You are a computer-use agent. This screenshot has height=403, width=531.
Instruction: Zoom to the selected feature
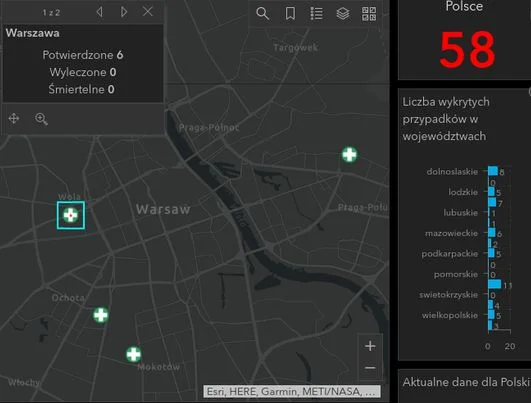[x=41, y=119]
